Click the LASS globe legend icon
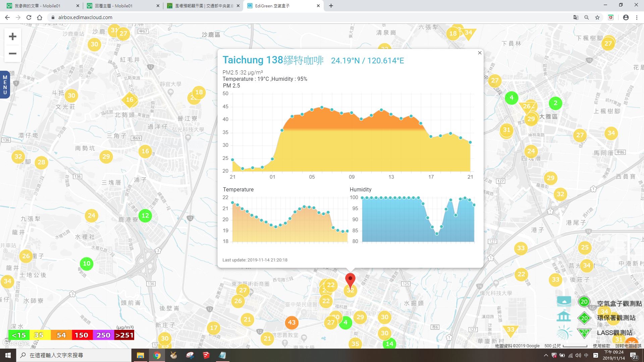Image resolution: width=644 pixels, height=362 pixels. (564, 333)
